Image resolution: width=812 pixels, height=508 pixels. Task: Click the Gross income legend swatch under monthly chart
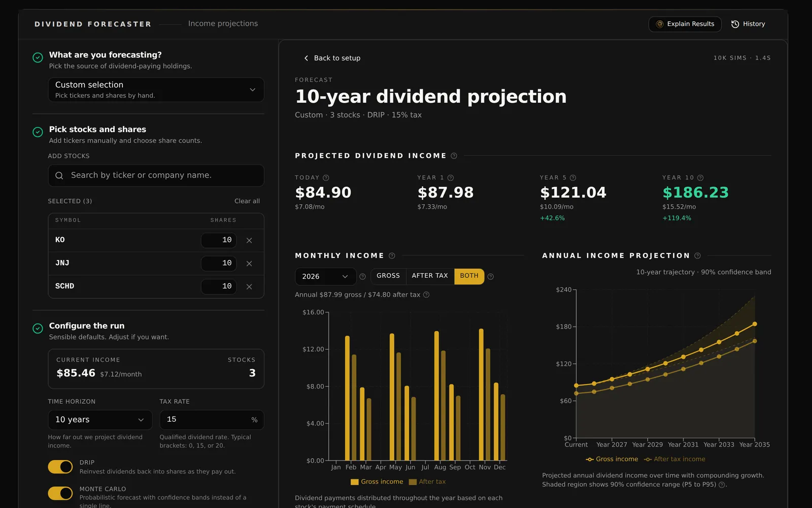(354, 482)
